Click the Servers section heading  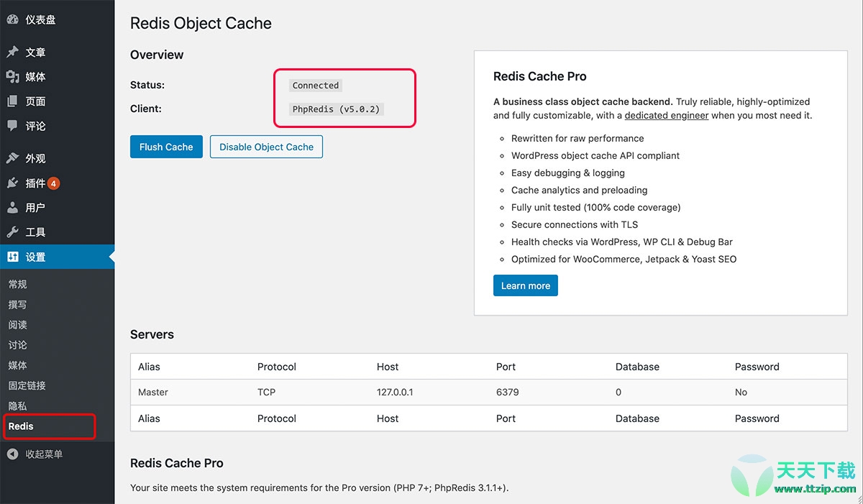[152, 334]
